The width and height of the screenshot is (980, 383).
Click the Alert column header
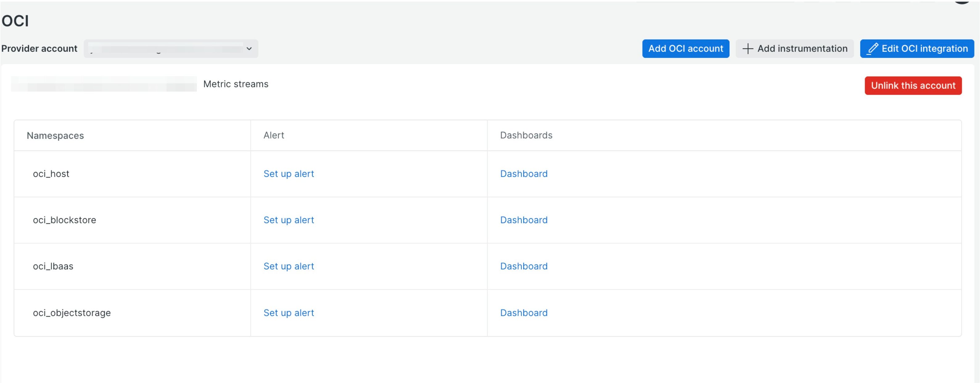[273, 135]
